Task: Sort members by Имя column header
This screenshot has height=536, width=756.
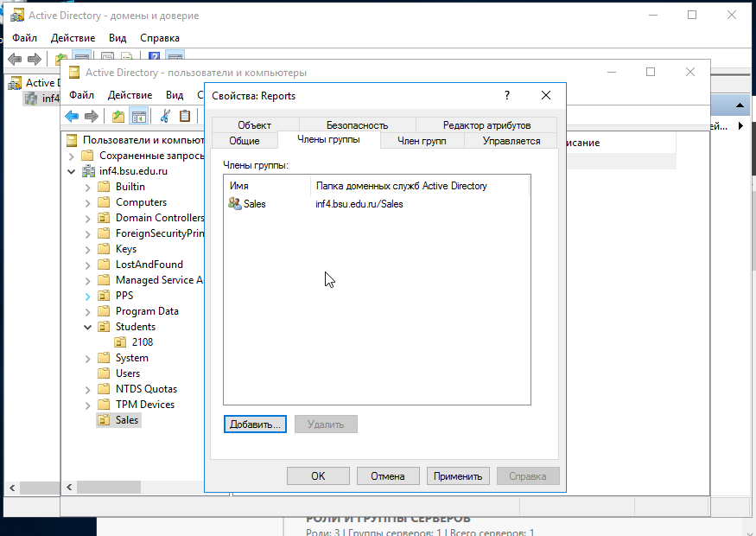Action: pos(267,186)
